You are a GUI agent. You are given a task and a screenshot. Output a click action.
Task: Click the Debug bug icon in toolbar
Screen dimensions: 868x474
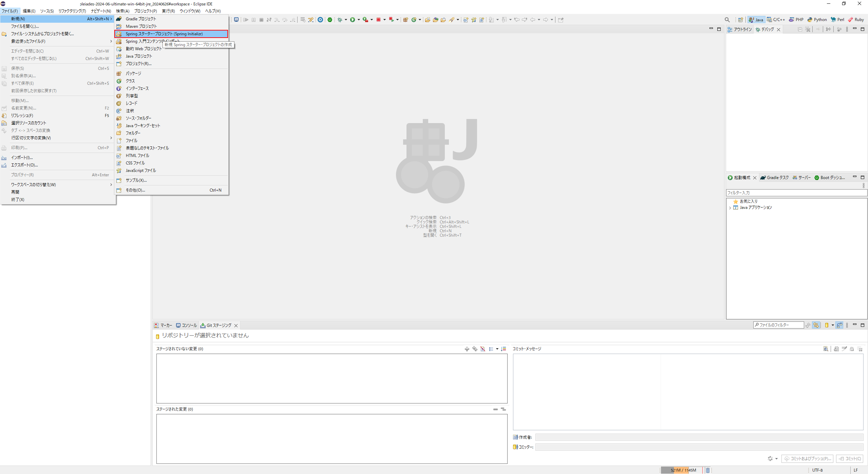340,20
